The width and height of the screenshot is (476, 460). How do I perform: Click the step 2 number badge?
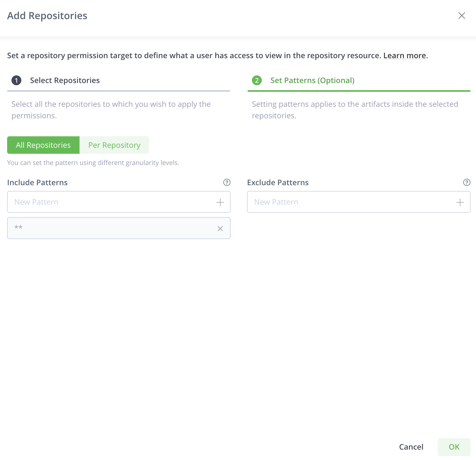257,80
